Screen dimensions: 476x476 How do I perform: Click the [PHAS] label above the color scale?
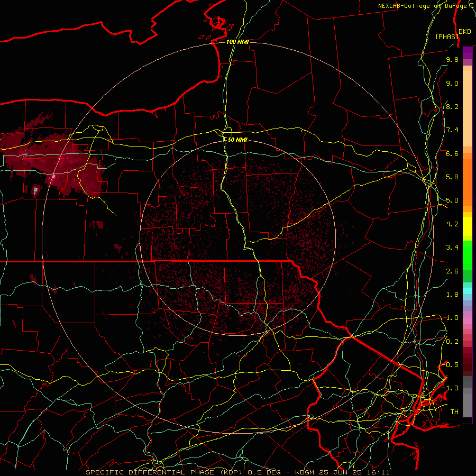pyautogui.click(x=447, y=37)
